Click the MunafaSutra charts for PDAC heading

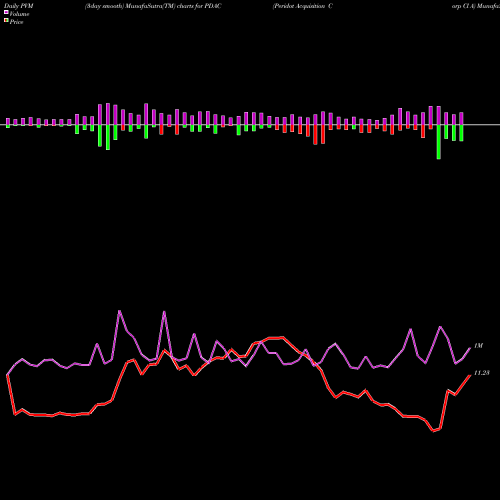pyautogui.click(x=153, y=6)
